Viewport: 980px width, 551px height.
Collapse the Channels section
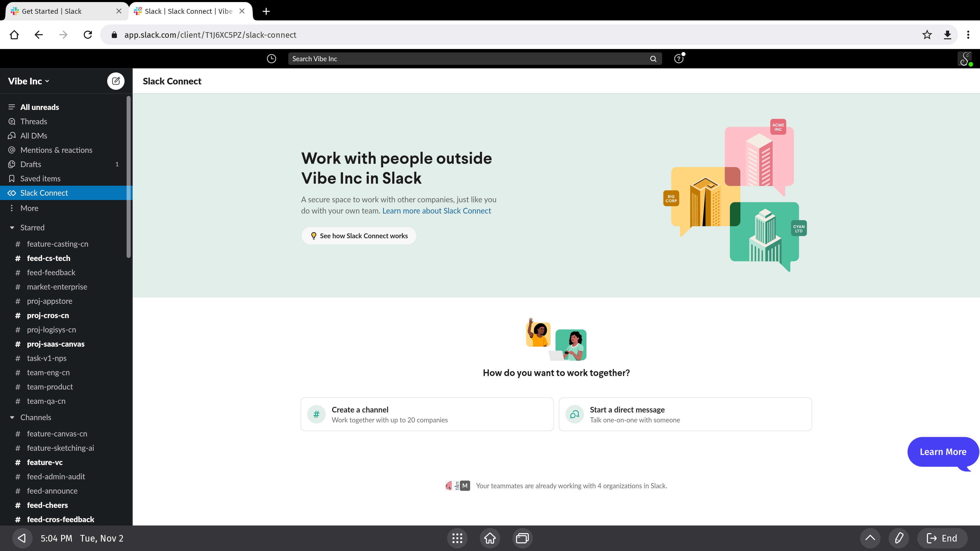click(12, 417)
